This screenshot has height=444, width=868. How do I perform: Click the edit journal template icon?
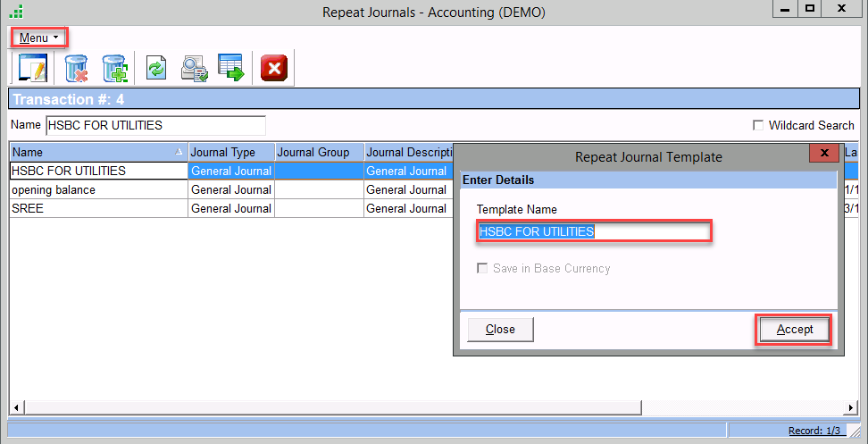click(32, 69)
